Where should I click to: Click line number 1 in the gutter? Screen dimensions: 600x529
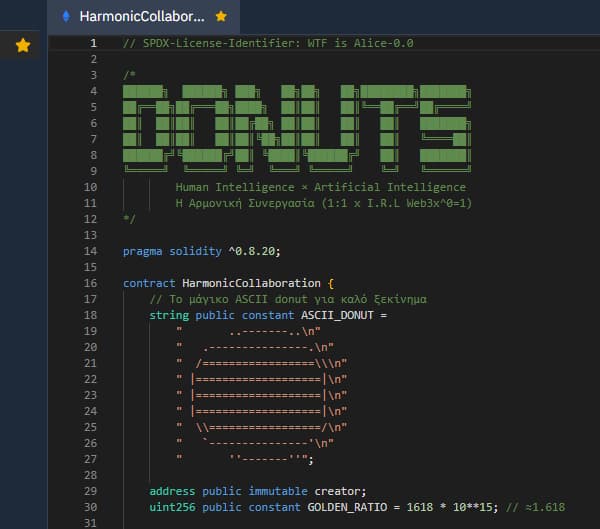coord(93,43)
